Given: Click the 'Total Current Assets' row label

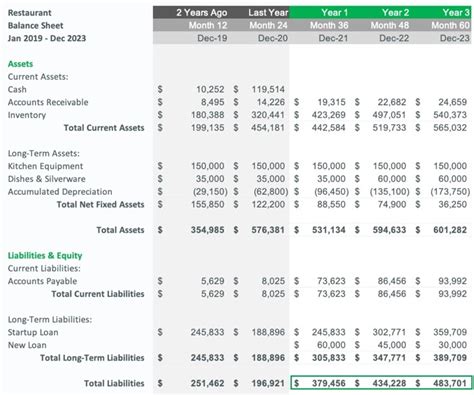Looking at the screenshot, I should click(104, 128).
